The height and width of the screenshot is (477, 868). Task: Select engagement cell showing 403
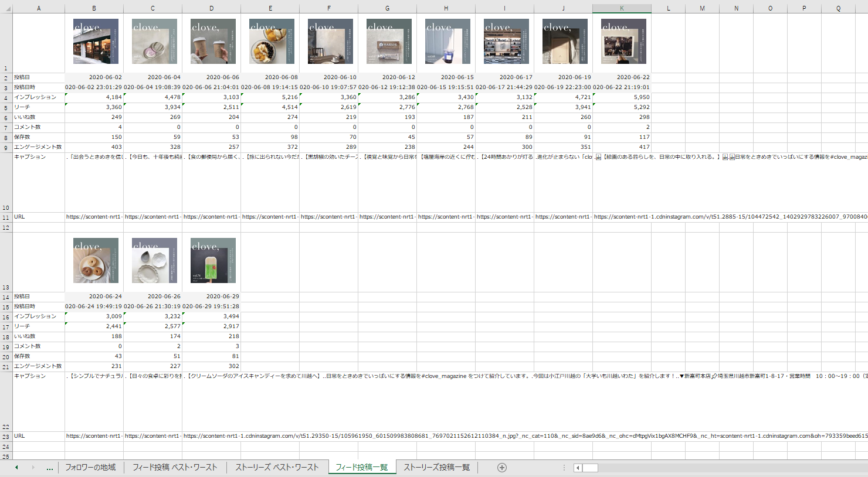[x=94, y=147]
